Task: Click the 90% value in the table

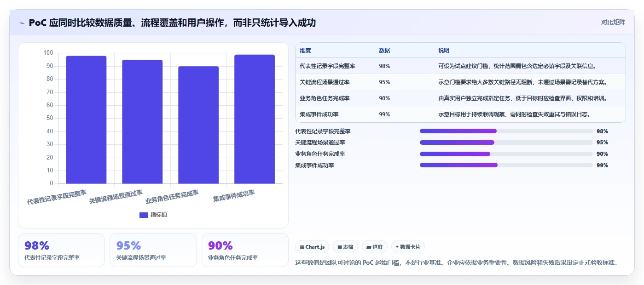Action: pyautogui.click(x=384, y=98)
